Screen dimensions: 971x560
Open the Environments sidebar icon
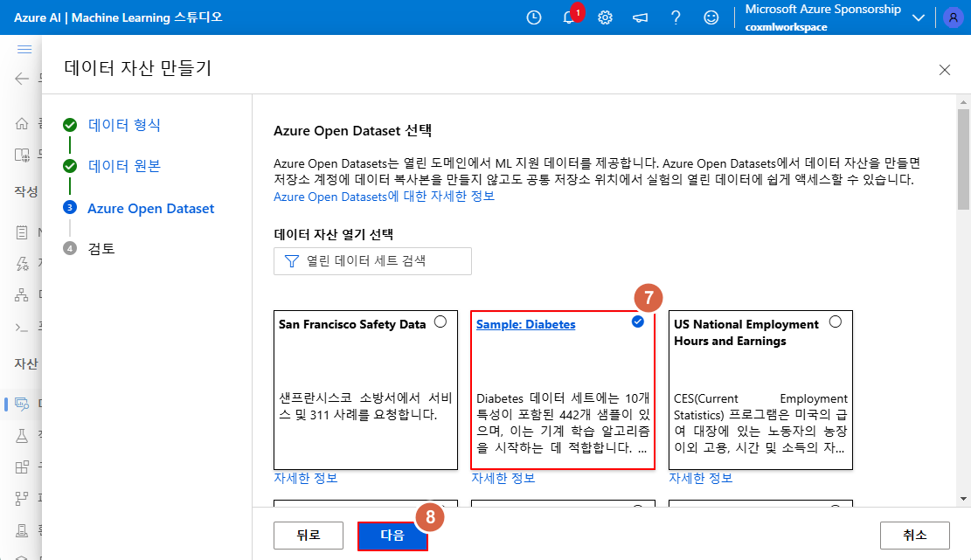tap(22, 529)
